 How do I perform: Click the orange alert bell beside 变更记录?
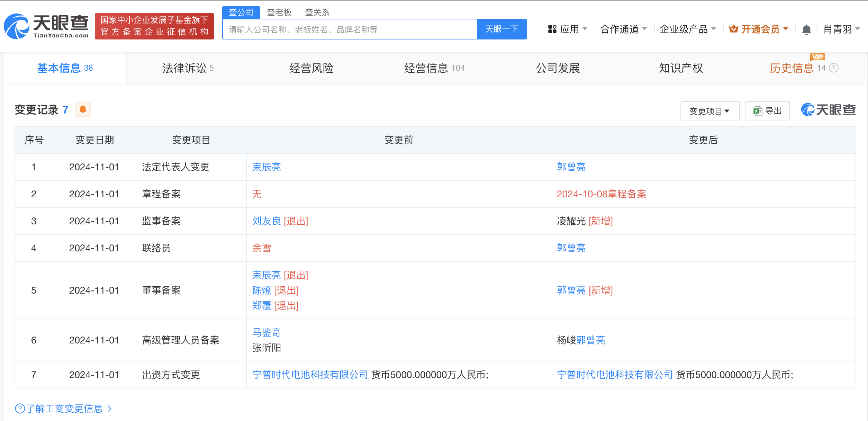[83, 109]
